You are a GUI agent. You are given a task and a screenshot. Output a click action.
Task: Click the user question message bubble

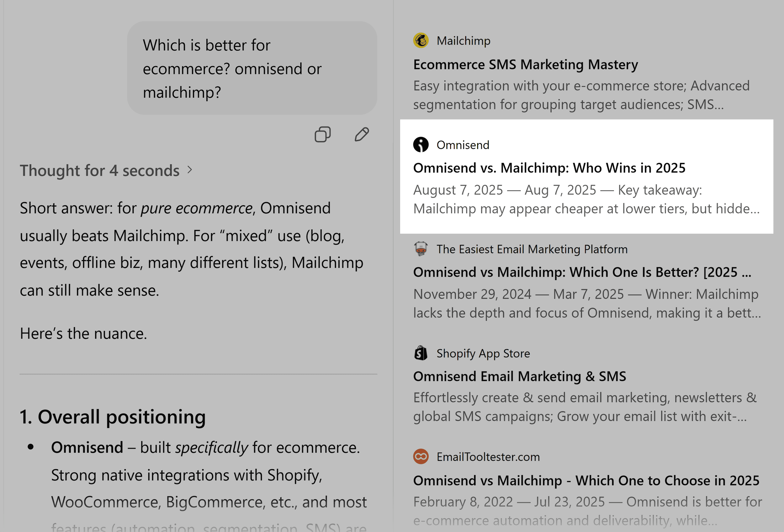coord(252,68)
